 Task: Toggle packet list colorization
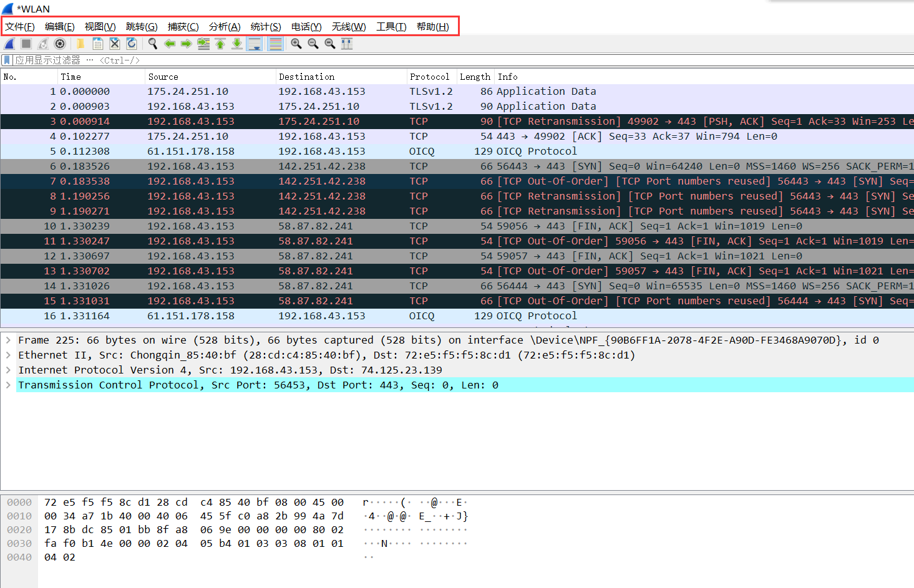pos(275,44)
